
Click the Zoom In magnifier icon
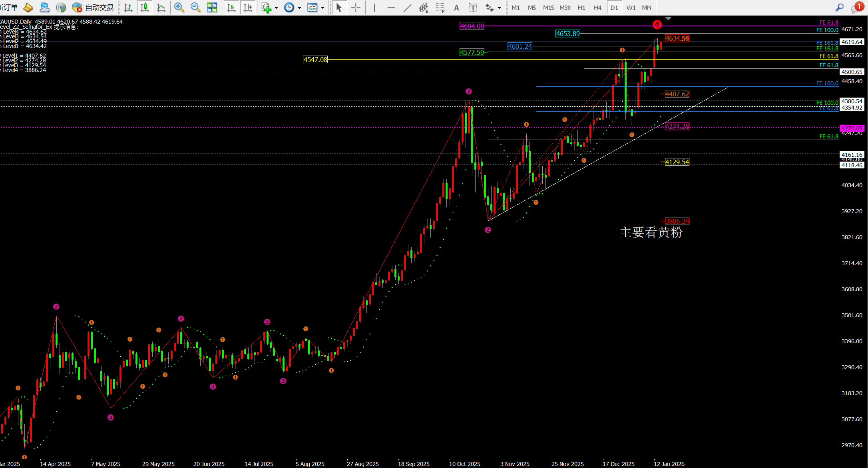coord(179,7)
